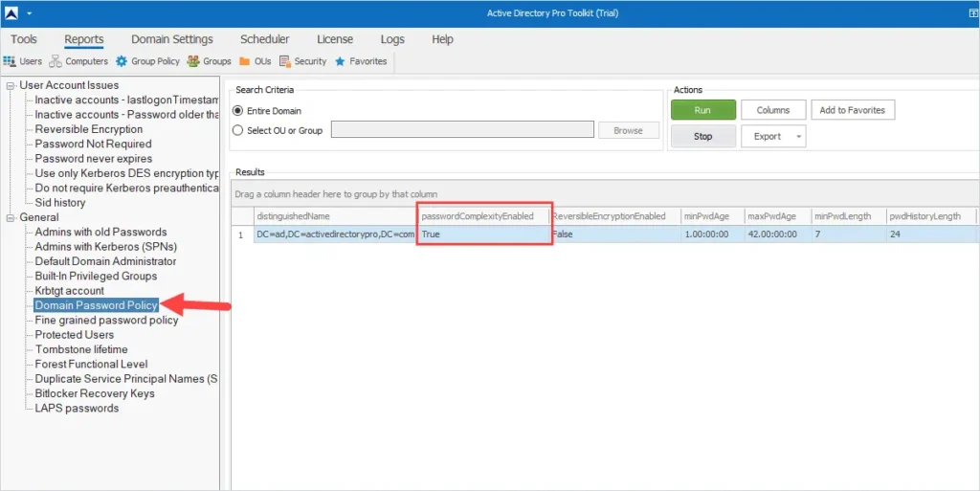The image size is (980, 491).
Task: Select Inactive accounts - lastlogonTimestamp report
Action: click(x=126, y=100)
